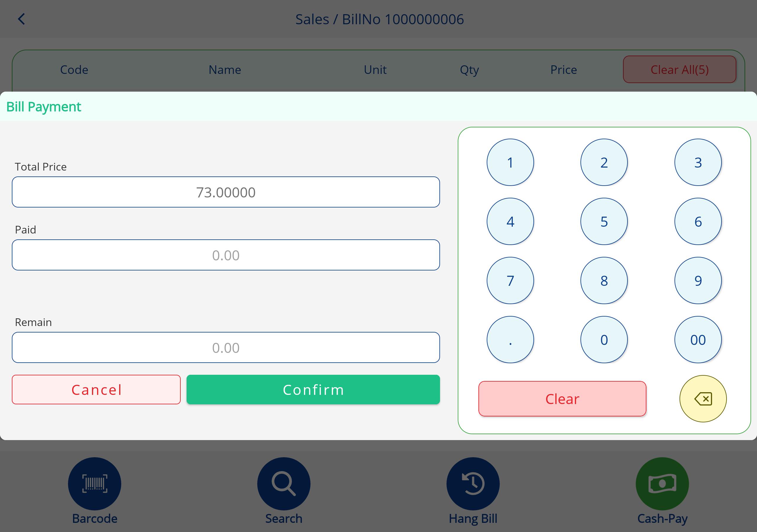757x532 pixels.
Task: Tap the double zero 00 key
Action: click(698, 340)
